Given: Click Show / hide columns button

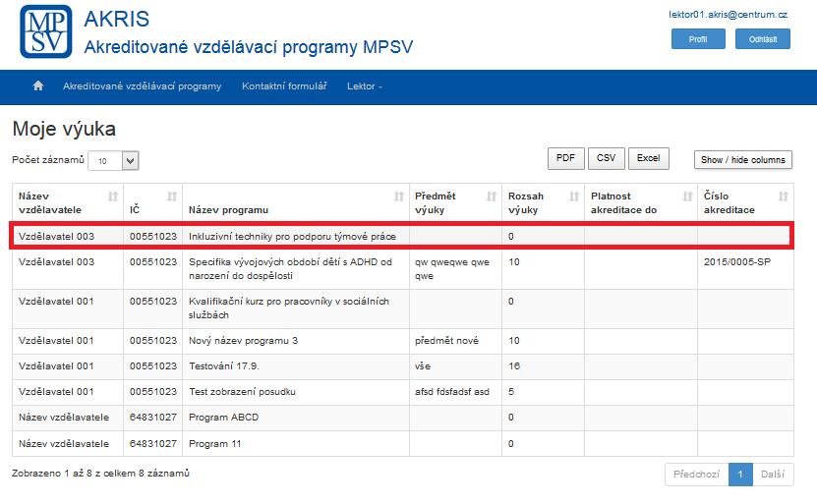Looking at the screenshot, I should coord(743,160).
